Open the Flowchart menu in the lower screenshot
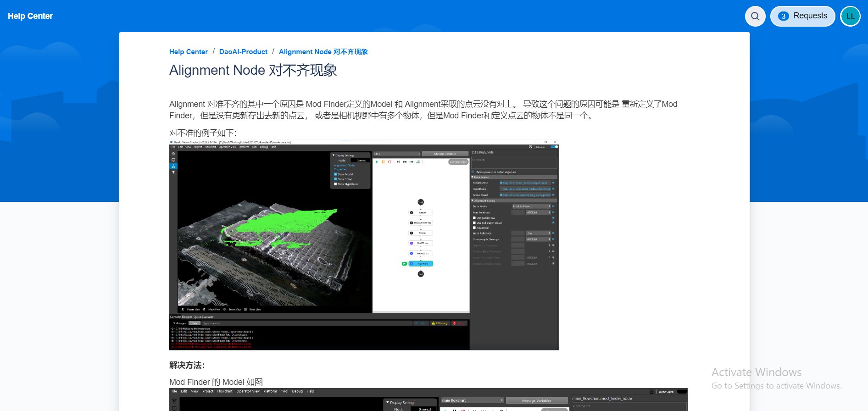This screenshot has width=868, height=411. tap(225, 391)
